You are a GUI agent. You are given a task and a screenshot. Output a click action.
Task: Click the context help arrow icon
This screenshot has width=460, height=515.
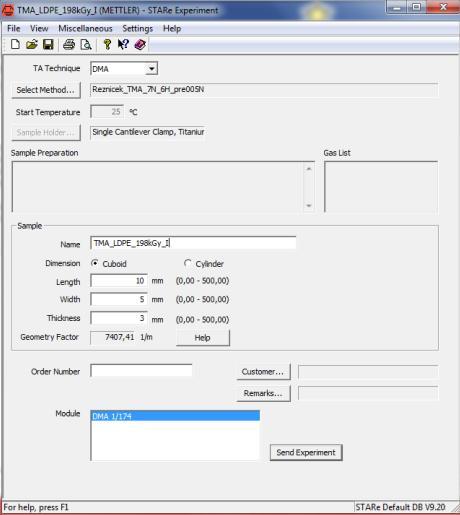click(x=123, y=44)
